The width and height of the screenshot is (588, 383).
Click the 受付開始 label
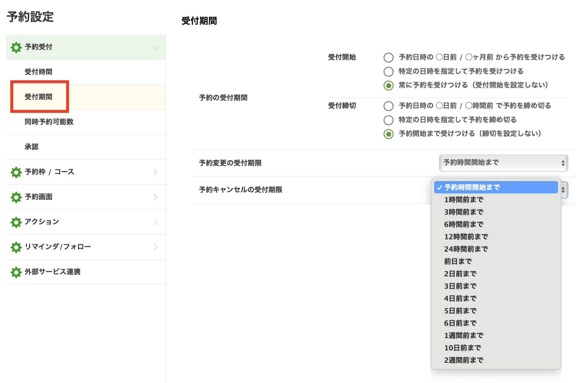point(342,57)
